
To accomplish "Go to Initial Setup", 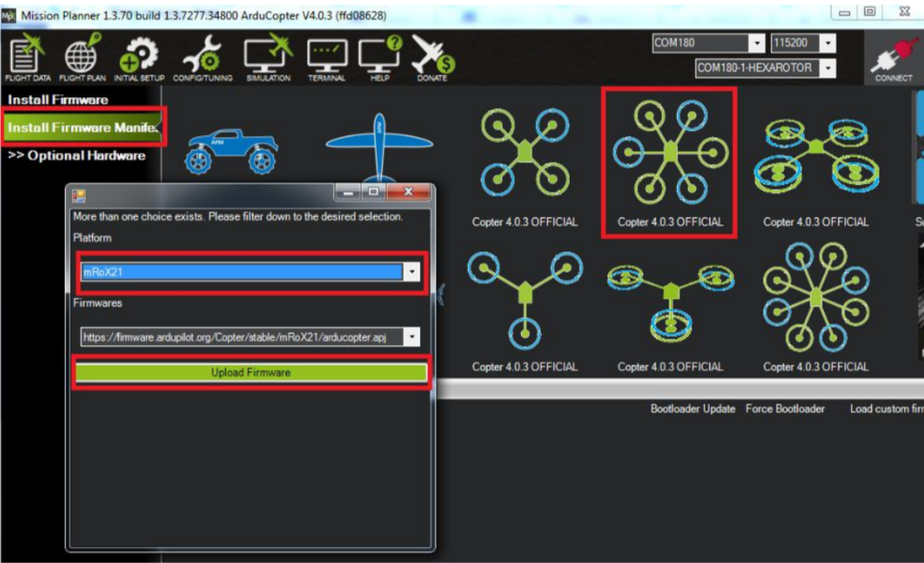I will [139, 58].
